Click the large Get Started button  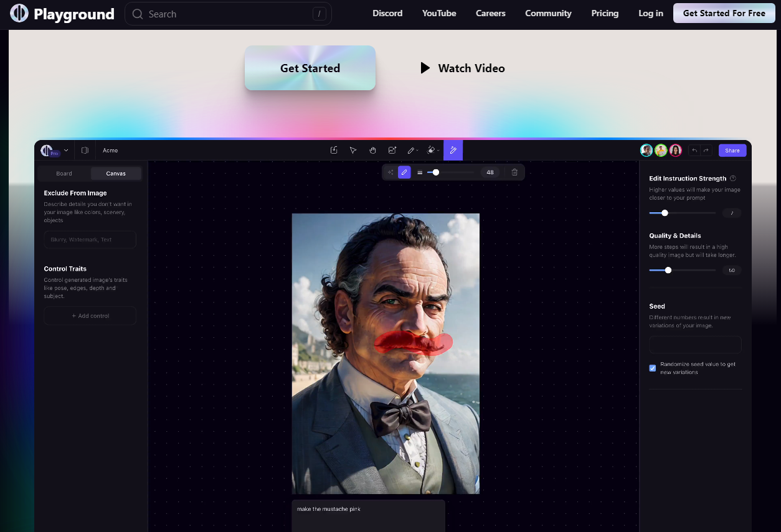tap(310, 68)
